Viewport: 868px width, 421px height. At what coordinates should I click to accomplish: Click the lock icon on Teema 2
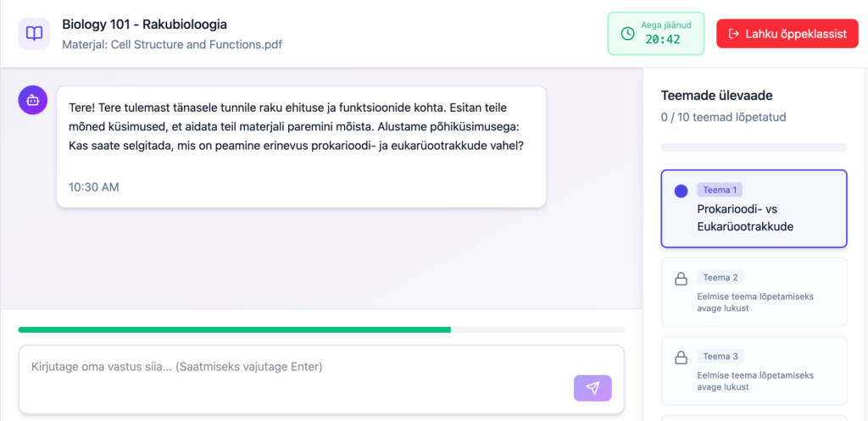point(680,279)
